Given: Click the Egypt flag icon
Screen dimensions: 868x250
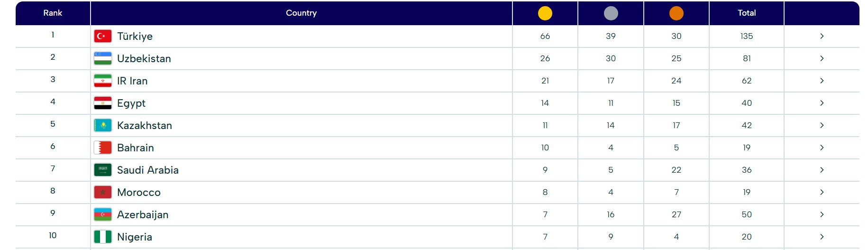Looking at the screenshot, I should tap(103, 103).
